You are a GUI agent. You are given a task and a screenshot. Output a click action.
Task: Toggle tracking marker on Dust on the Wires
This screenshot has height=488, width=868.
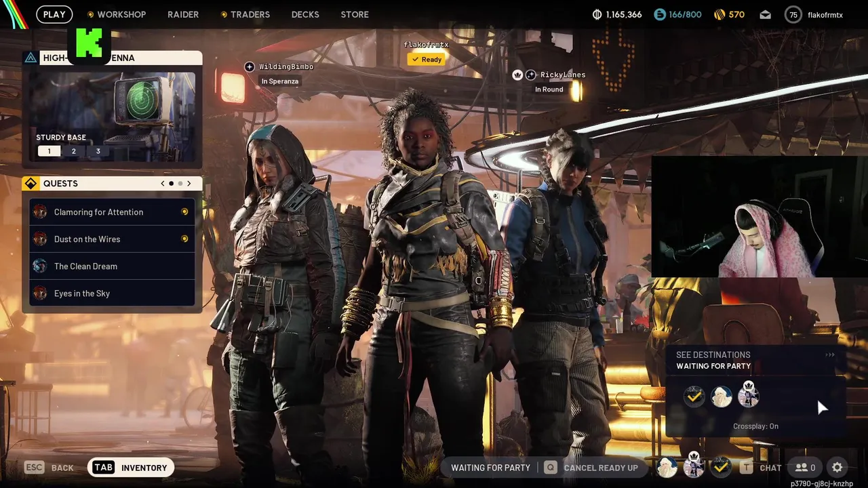click(x=184, y=239)
